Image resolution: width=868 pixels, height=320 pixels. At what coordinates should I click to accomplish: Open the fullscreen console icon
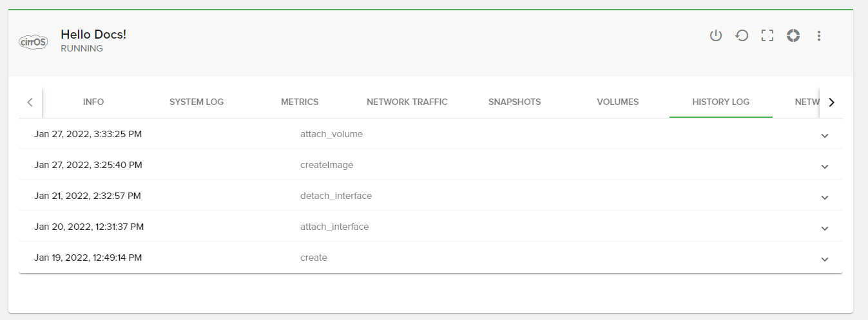click(767, 36)
